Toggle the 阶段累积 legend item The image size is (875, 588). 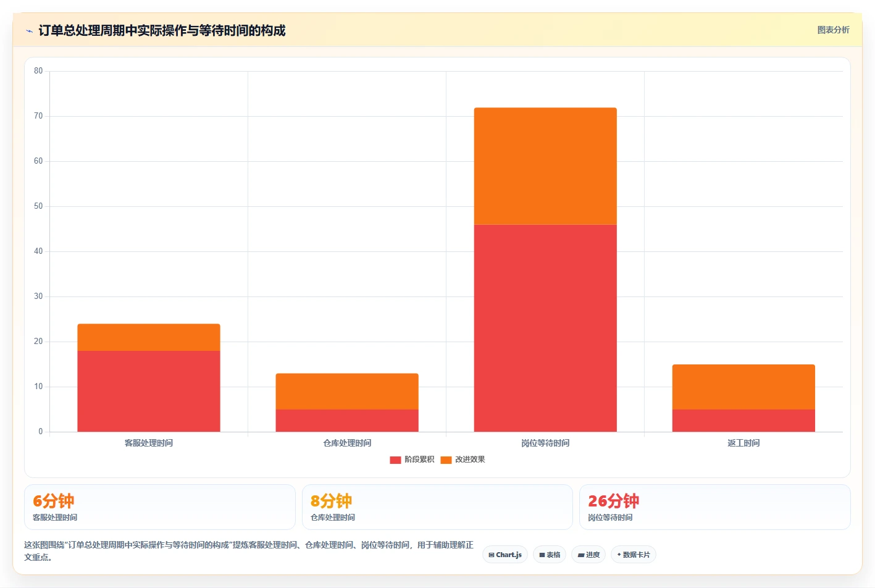click(412, 460)
